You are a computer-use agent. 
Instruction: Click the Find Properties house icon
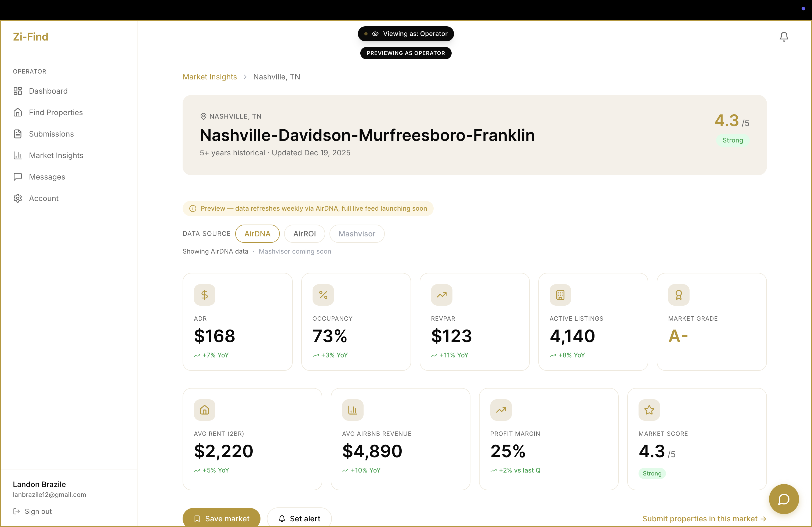coord(18,112)
